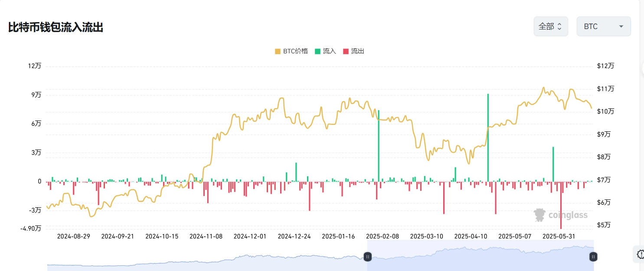Click the red 流出 legend square
This screenshot has height=271, width=644.
pos(346,51)
